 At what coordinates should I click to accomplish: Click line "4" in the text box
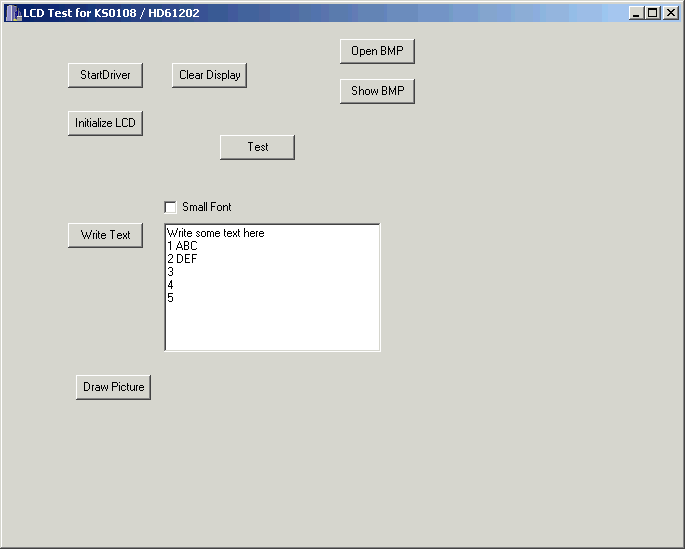coord(170,285)
